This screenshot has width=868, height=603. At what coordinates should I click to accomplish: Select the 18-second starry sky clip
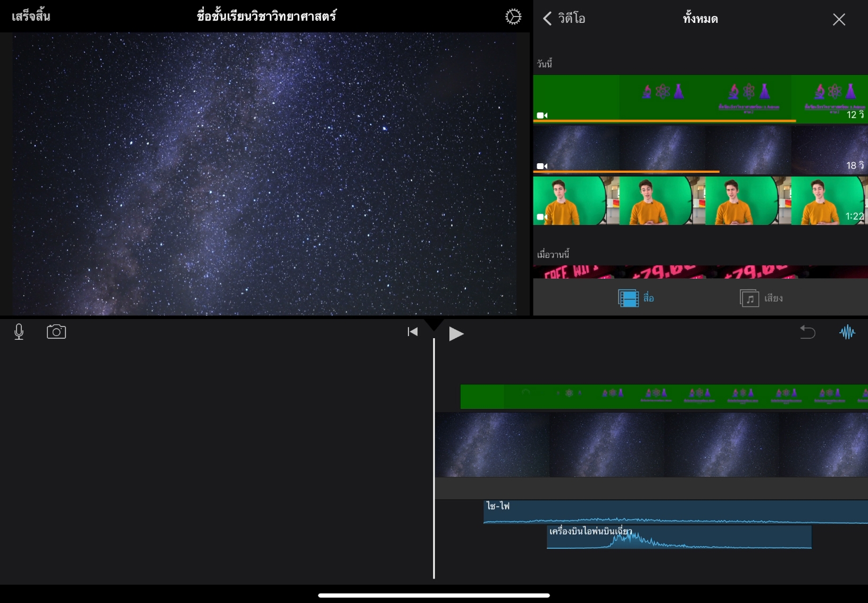coord(700,149)
